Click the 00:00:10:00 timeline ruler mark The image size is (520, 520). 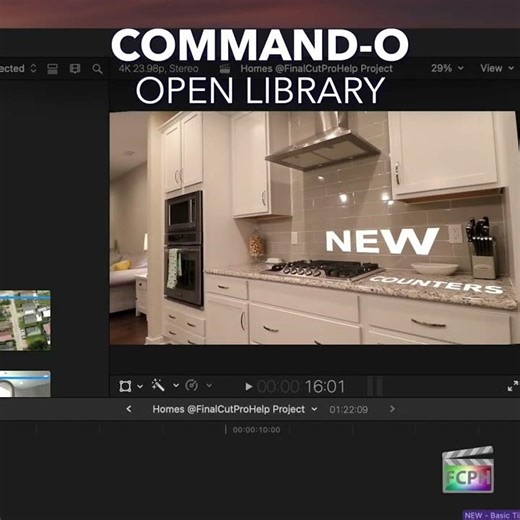[256, 430]
